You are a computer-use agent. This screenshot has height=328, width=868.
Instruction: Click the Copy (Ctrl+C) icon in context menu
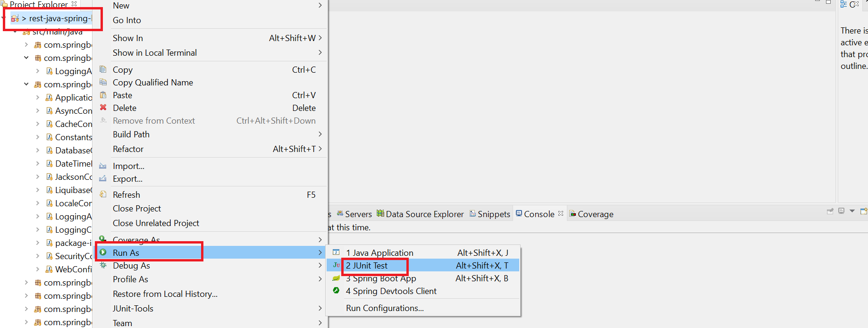103,69
